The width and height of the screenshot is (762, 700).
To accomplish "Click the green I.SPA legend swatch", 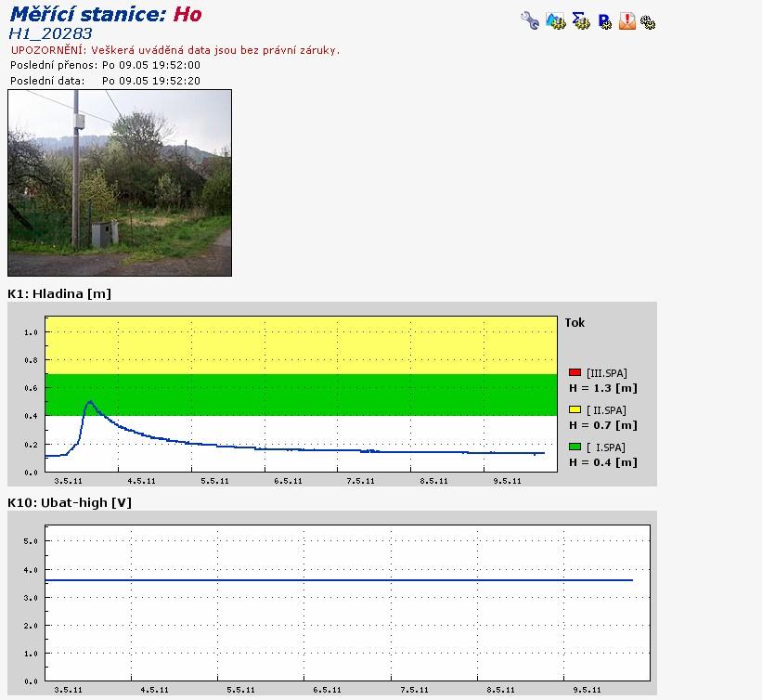I will pos(575,447).
